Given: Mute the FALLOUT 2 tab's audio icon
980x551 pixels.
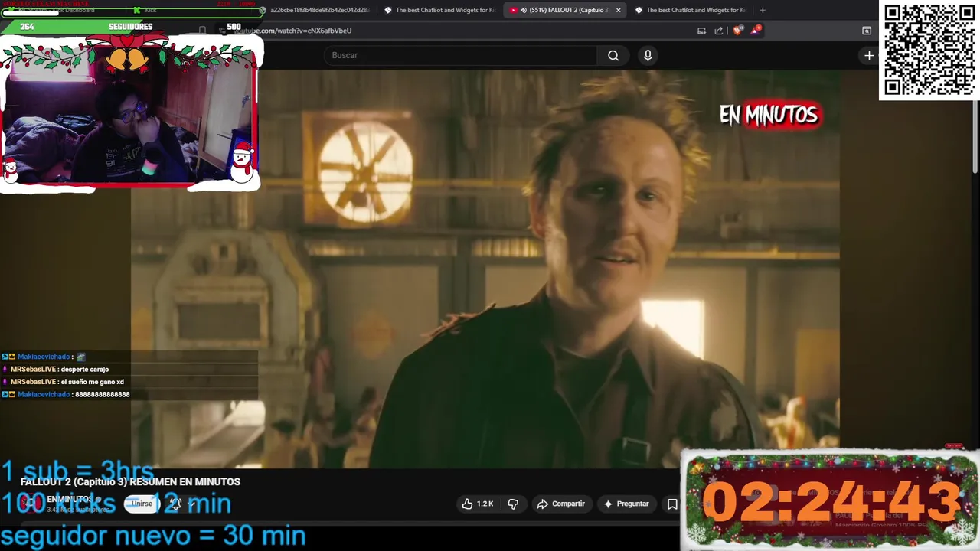Looking at the screenshot, I should click(523, 10).
